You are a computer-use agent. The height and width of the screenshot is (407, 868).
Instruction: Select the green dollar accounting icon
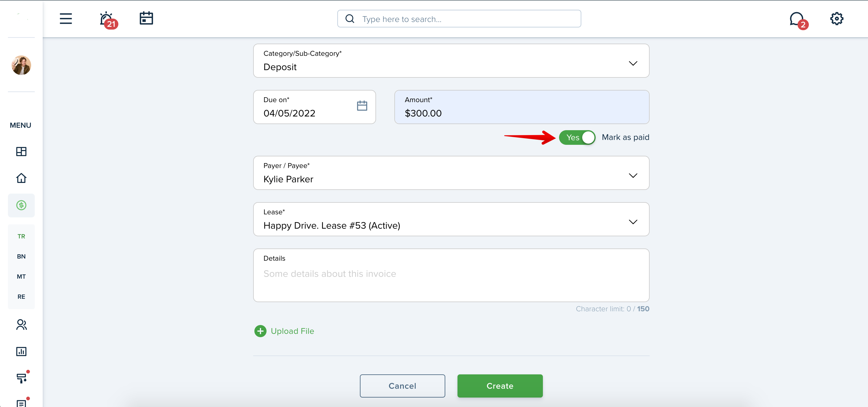click(x=21, y=205)
